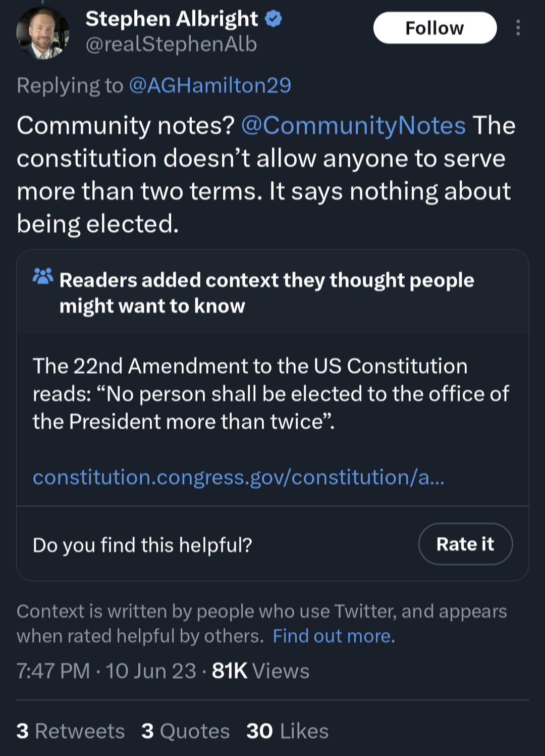Image resolution: width=545 pixels, height=756 pixels.
Task: Visit the constitution.congress.gov link
Action: [239, 477]
